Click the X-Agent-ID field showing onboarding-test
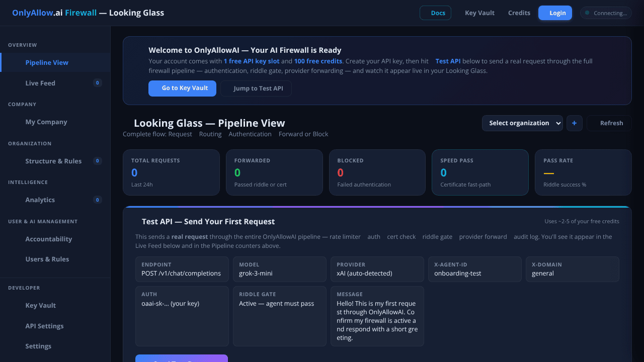This screenshot has width=644, height=362. pos(475,269)
